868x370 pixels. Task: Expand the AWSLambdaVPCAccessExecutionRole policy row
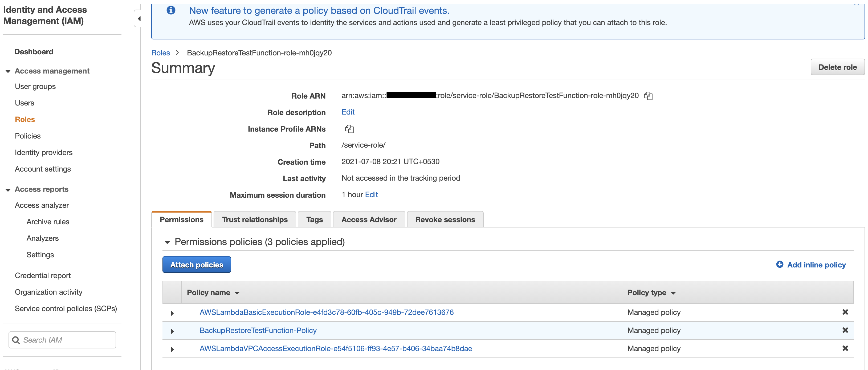click(172, 349)
